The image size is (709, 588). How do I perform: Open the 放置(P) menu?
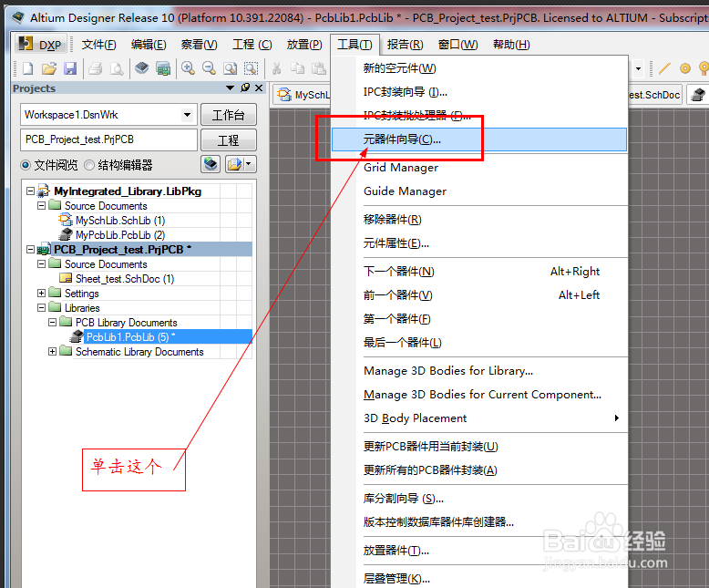pos(304,45)
